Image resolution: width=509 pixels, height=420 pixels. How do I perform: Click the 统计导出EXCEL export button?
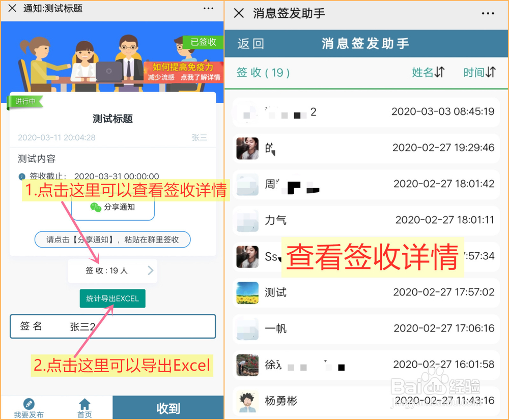point(112,298)
